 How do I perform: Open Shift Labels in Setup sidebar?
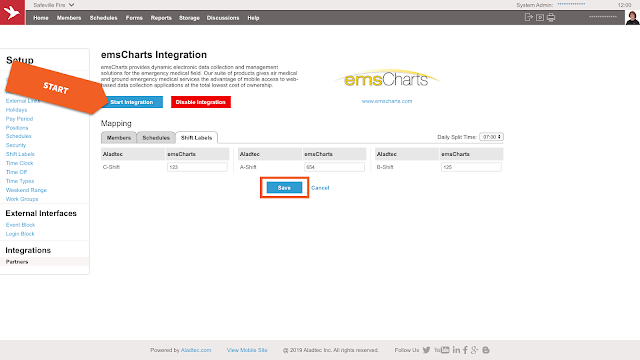pos(20,154)
